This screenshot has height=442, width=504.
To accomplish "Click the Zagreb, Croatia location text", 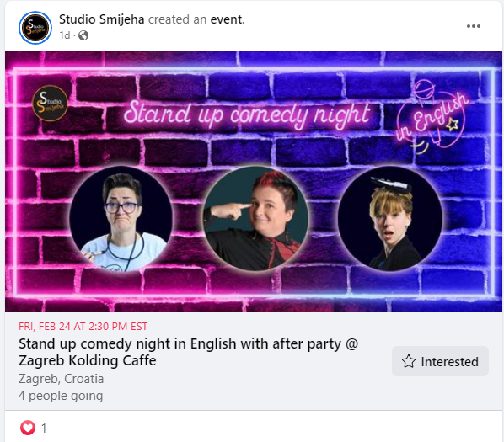I will point(61,379).
